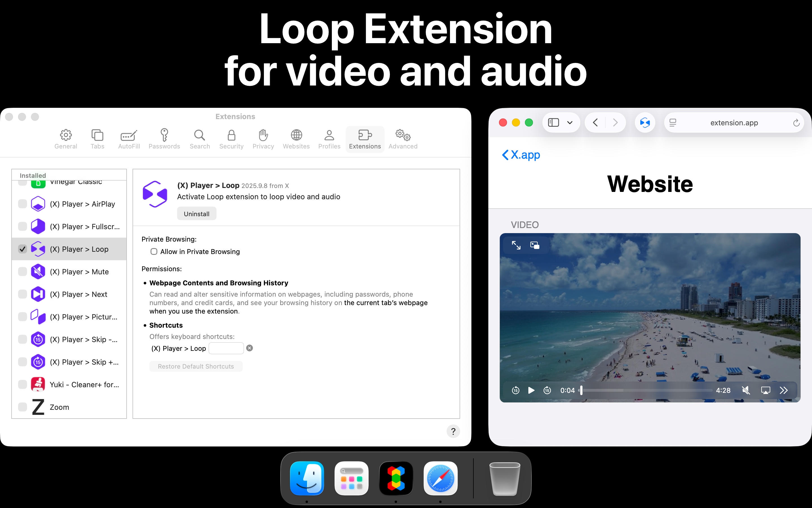This screenshot has height=508, width=812.
Task: Skip forward 15 seconds in video
Action: tap(547, 390)
